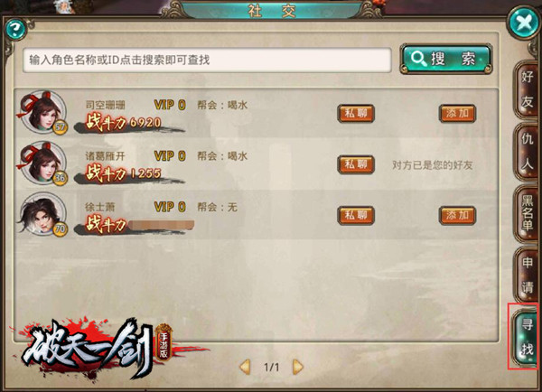Click the 搜索 search button

446,59
